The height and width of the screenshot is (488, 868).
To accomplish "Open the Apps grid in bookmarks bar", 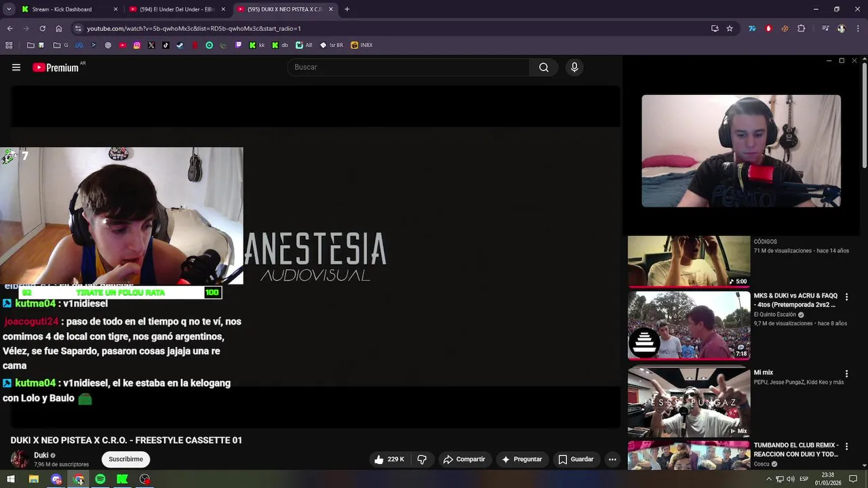I will 9,45.
